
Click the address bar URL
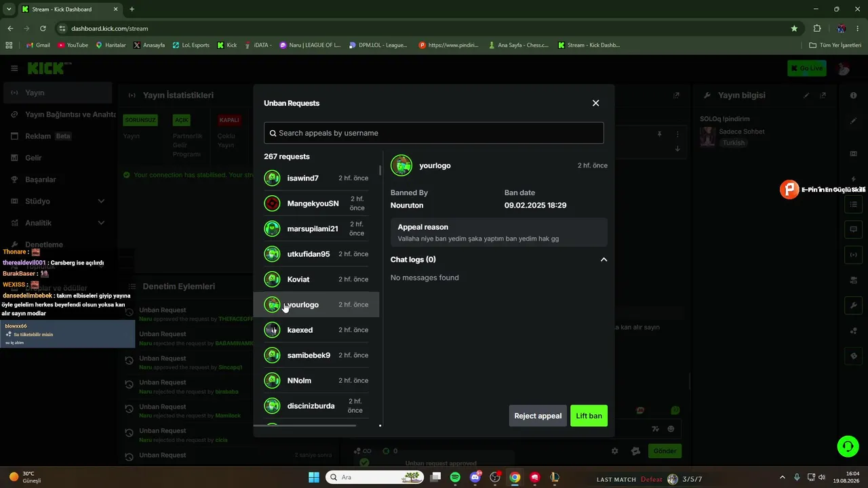(109, 28)
